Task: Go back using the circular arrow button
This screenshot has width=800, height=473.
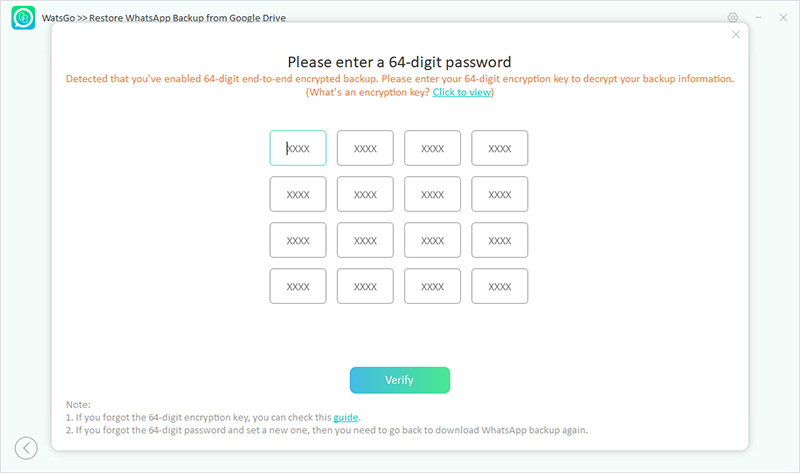Action: 26,448
